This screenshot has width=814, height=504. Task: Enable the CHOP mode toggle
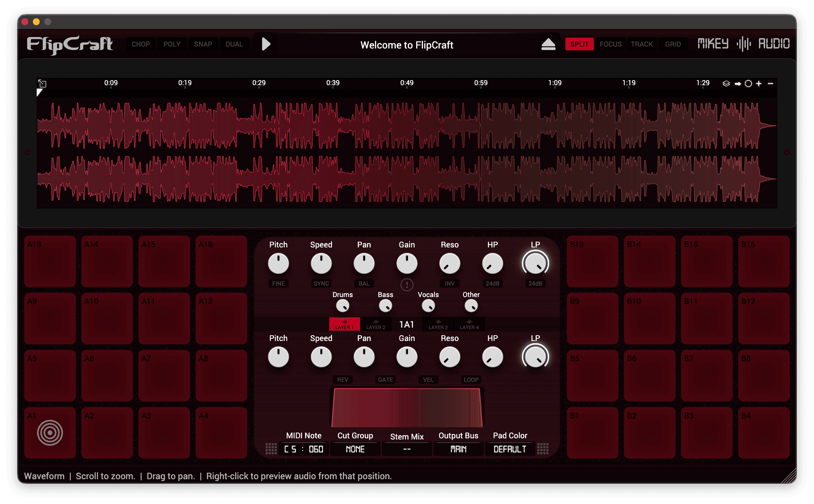click(x=141, y=44)
